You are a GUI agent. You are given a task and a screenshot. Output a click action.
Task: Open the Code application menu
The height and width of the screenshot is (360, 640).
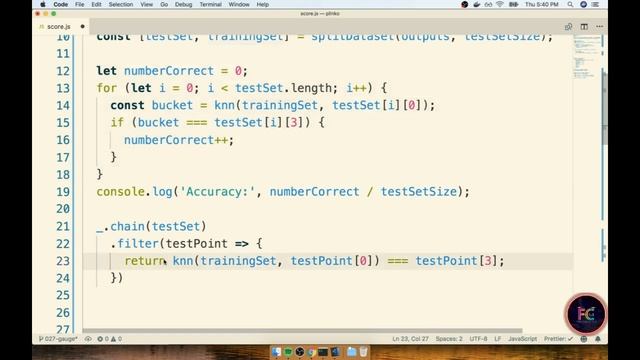[60, 4]
